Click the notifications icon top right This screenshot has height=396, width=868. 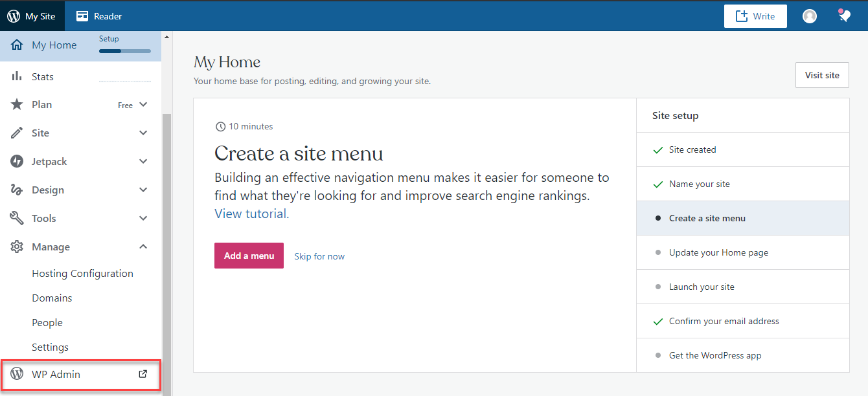[844, 15]
